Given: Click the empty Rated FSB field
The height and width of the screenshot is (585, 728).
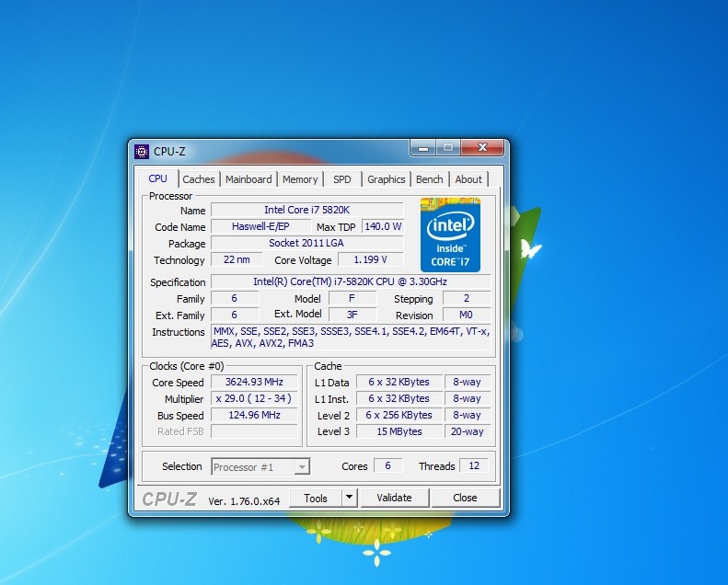Looking at the screenshot, I should coord(254,431).
